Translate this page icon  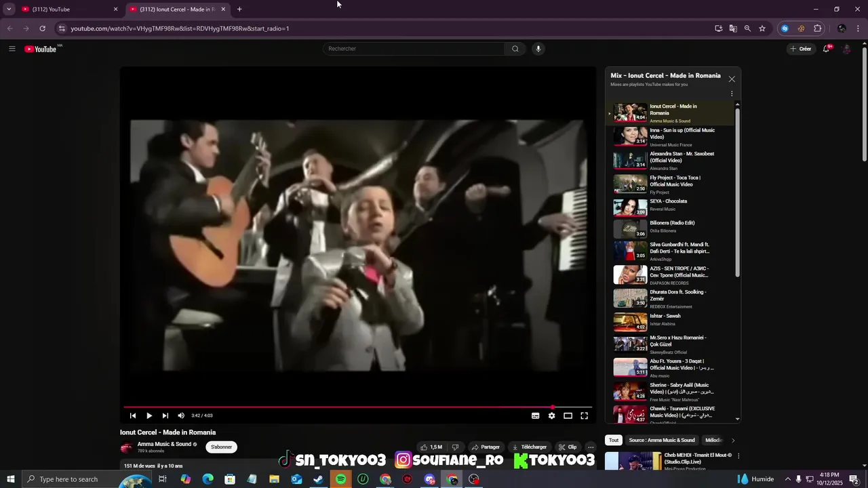point(733,28)
